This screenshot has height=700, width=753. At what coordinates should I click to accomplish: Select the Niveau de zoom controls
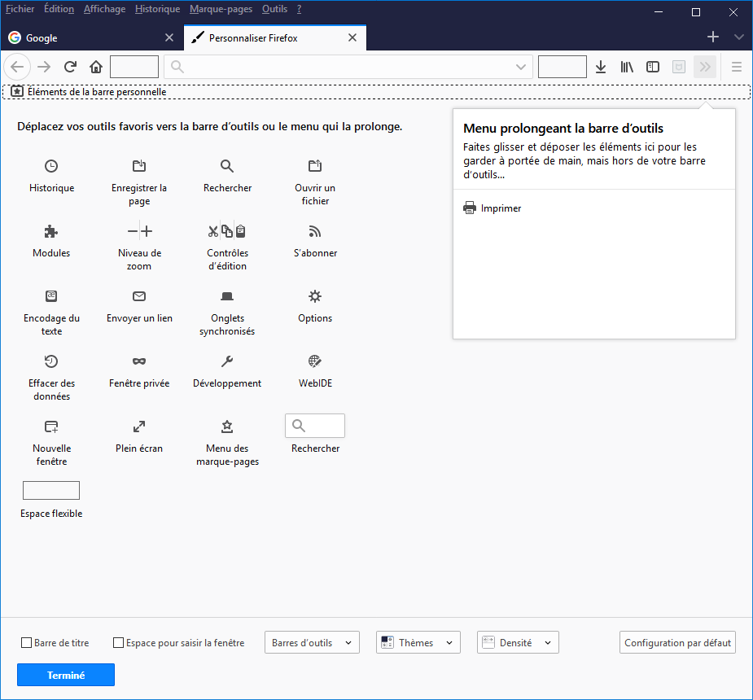pyautogui.click(x=140, y=231)
